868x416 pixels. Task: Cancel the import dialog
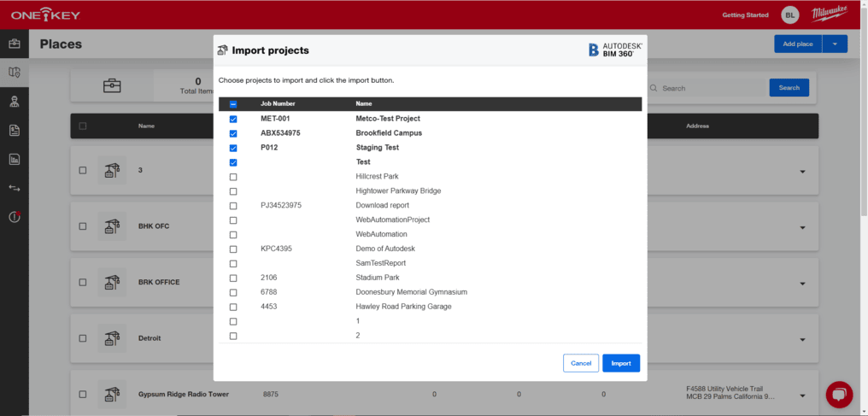pyautogui.click(x=581, y=363)
